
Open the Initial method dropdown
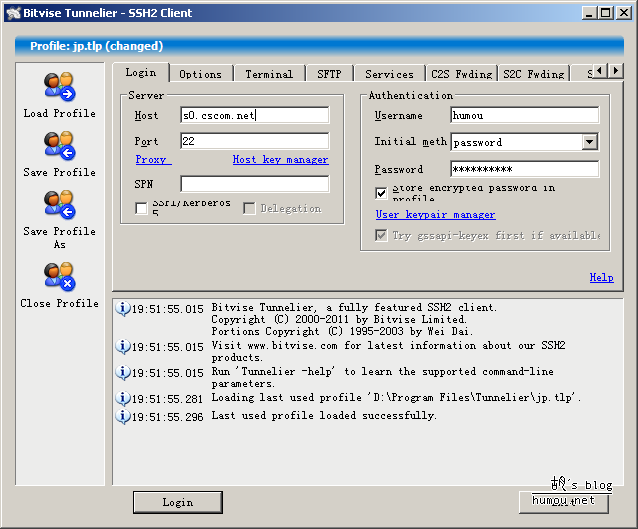[589, 142]
